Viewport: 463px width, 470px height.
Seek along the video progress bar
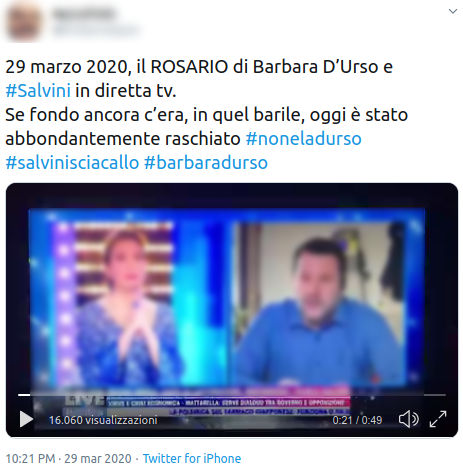[x=232, y=395]
